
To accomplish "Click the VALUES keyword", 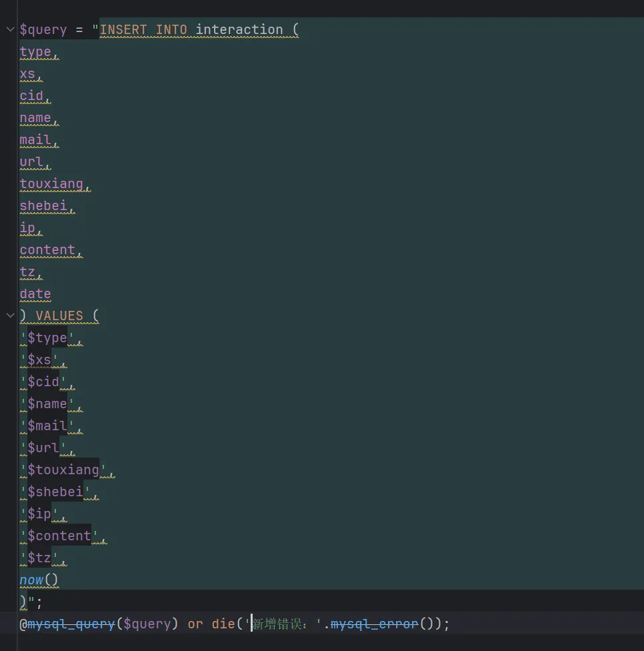I will (59, 315).
